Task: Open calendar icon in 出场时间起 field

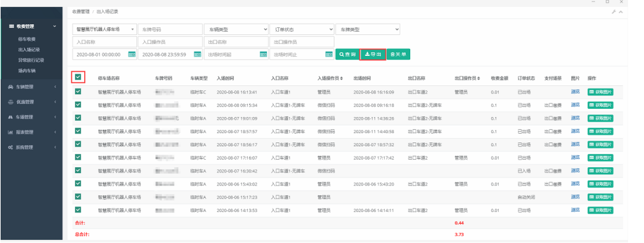Action: click(x=263, y=54)
